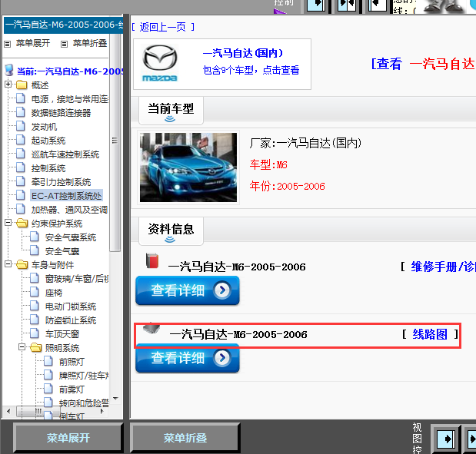Open 巡航车速控制系统 item

coord(65,154)
